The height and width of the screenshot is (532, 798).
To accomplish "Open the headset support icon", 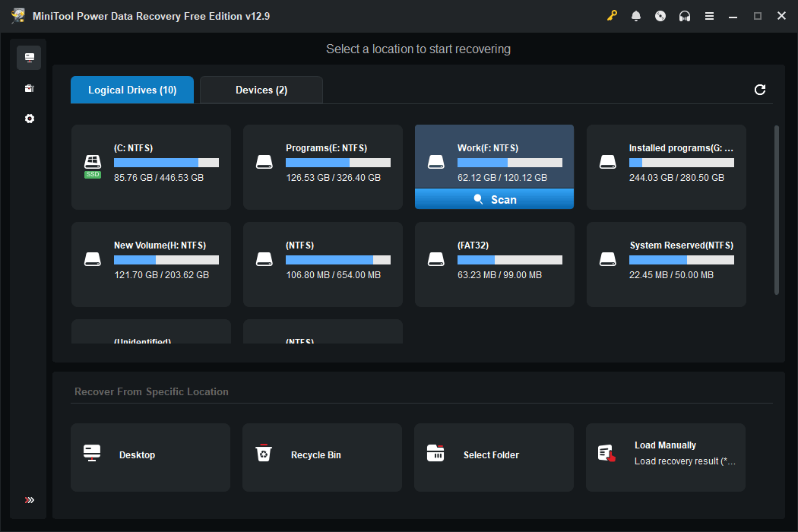I will (685, 16).
